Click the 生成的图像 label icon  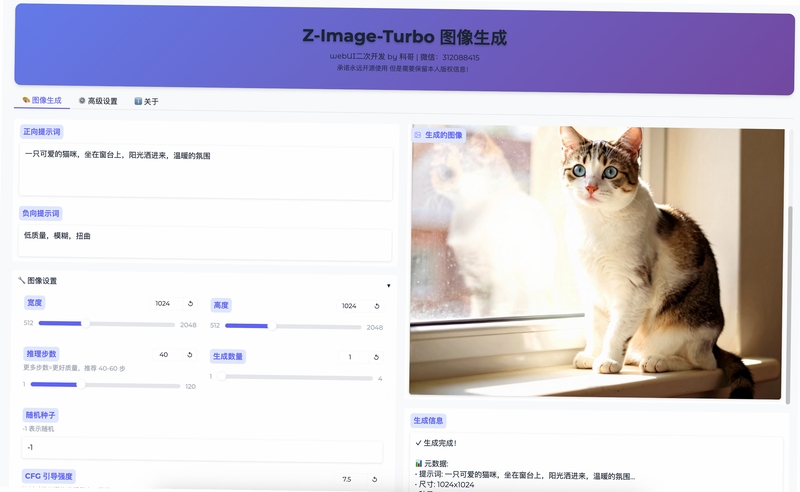418,135
